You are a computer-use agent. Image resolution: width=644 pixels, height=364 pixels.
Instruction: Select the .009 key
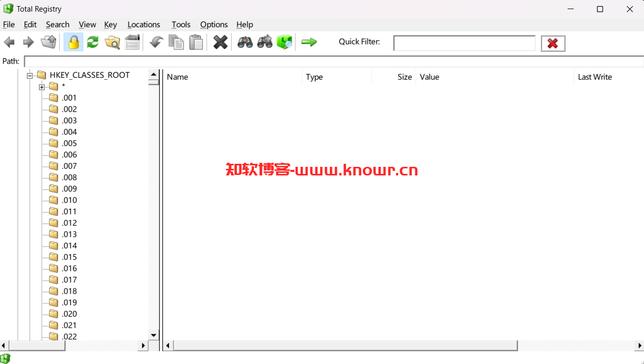coord(69,189)
